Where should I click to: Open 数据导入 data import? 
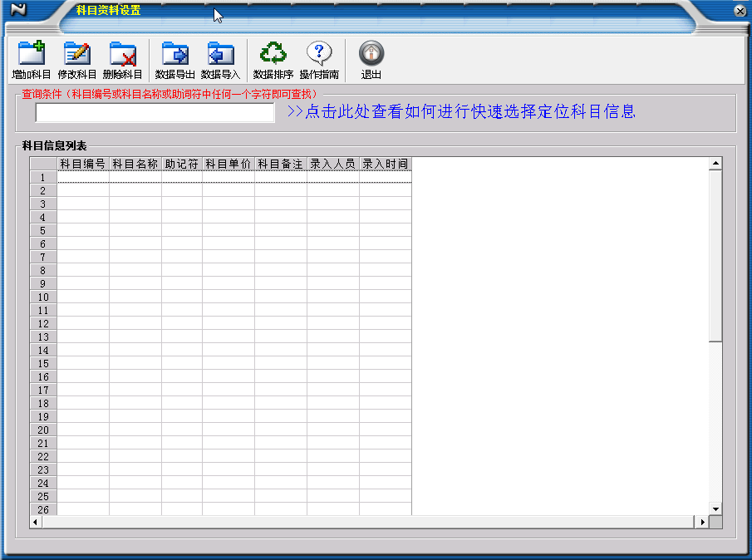pyautogui.click(x=220, y=60)
